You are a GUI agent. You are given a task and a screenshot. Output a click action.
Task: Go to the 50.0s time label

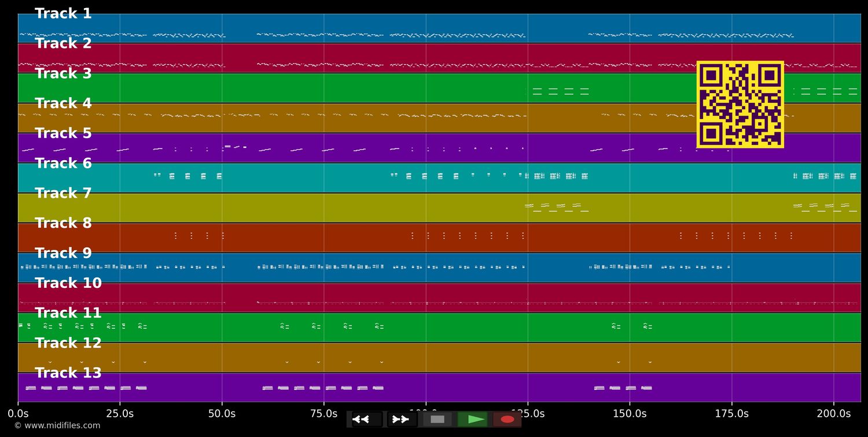[222, 414]
